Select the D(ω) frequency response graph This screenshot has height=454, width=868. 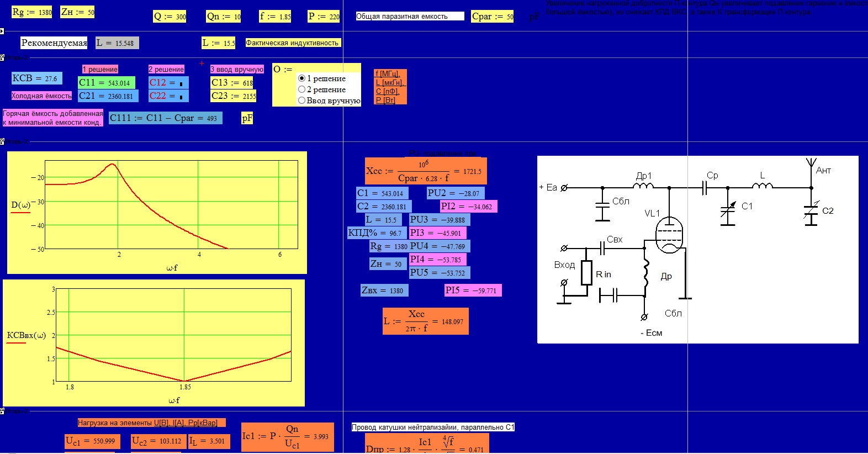157,213
